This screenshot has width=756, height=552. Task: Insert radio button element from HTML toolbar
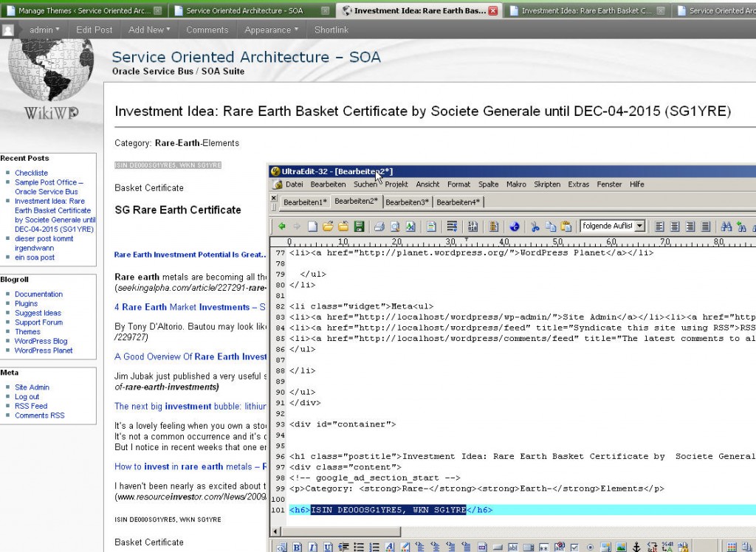point(590,547)
